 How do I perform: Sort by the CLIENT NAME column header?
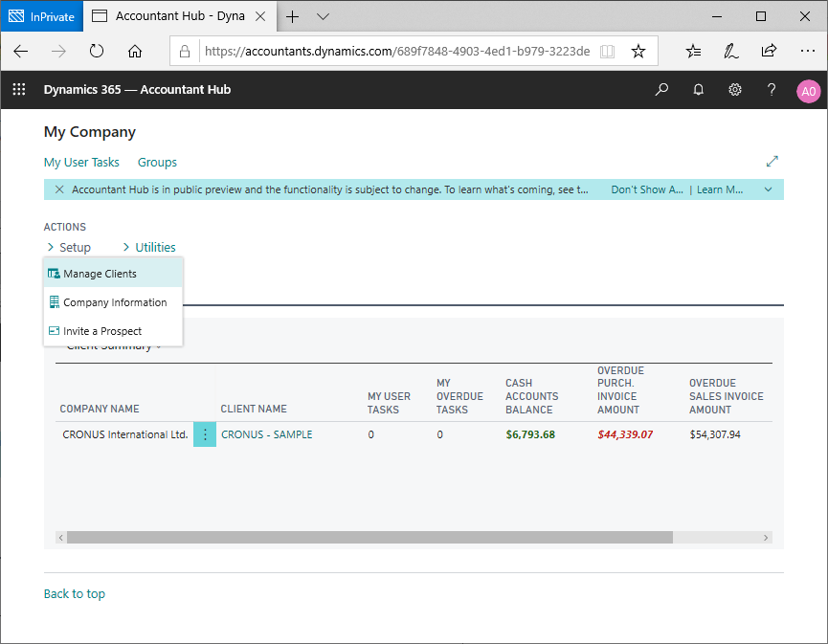coord(254,410)
